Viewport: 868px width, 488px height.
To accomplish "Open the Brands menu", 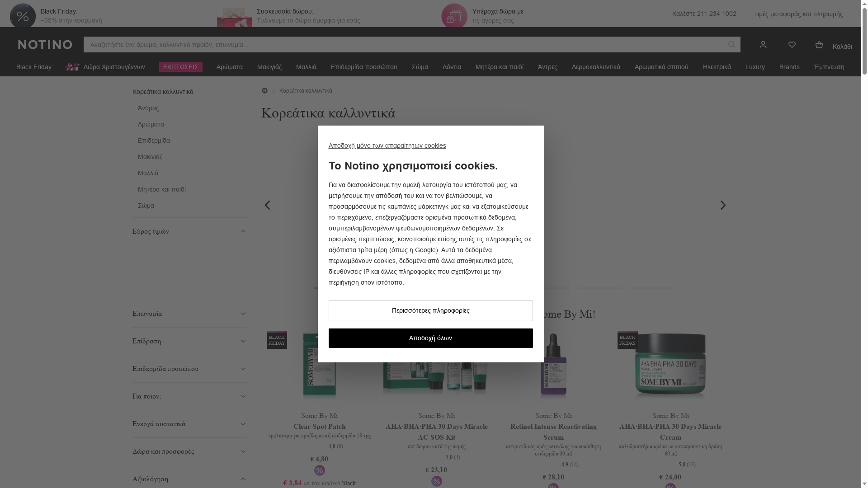I will 789,67.
